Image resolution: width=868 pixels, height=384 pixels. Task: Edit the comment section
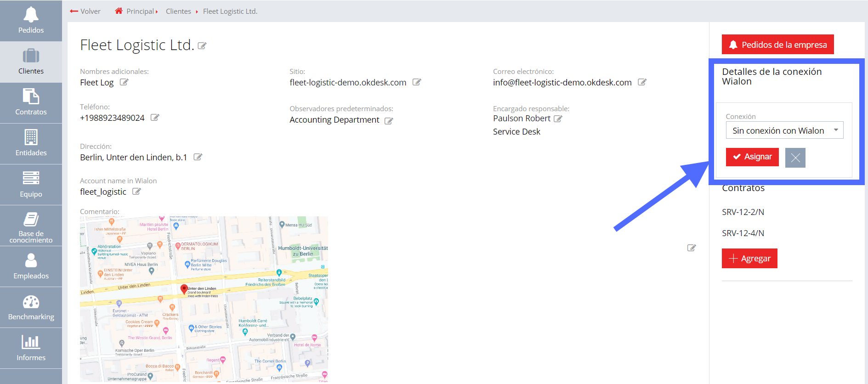(691, 248)
